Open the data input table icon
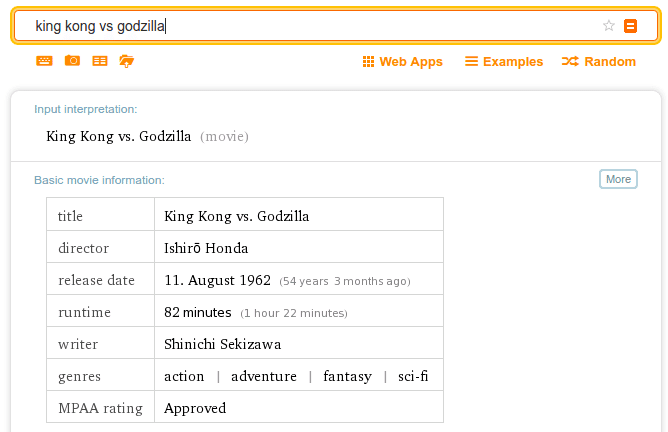This screenshot has width=668, height=432. click(x=100, y=61)
